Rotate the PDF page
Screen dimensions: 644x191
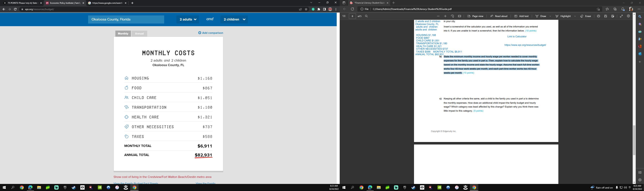(452, 16)
